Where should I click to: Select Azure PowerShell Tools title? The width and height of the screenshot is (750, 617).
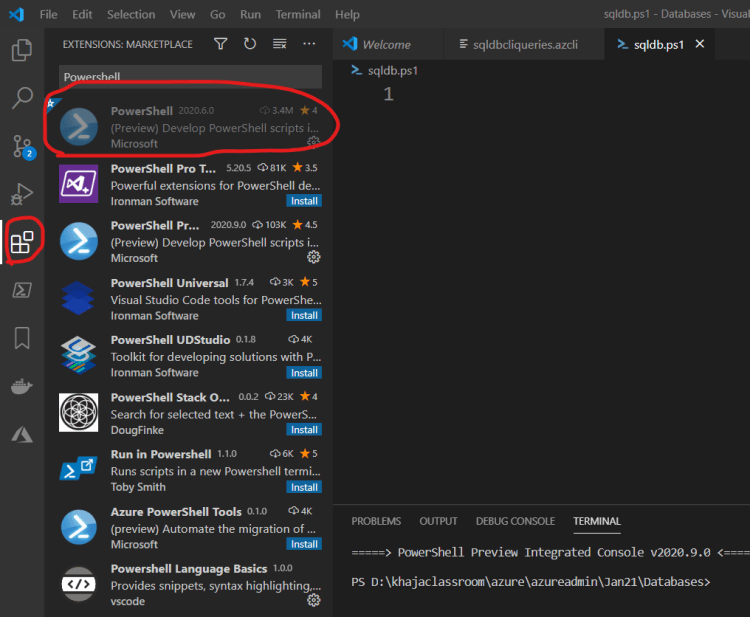tap(176, 511)
